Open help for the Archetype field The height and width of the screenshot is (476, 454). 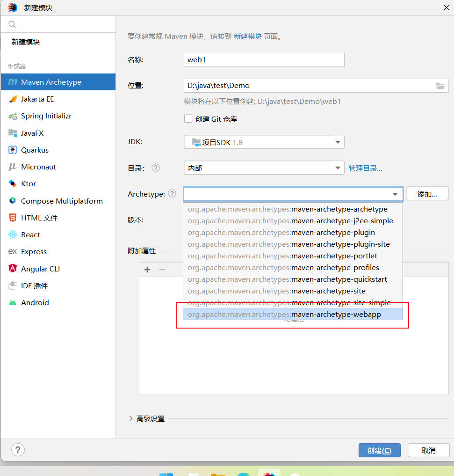click(172, 194)
